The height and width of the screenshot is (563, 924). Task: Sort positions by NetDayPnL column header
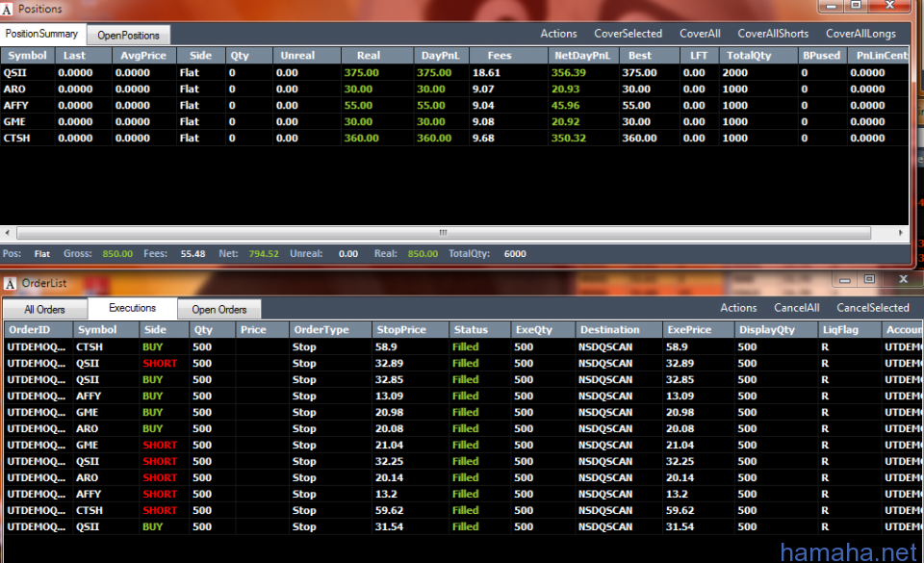[582, 56]
